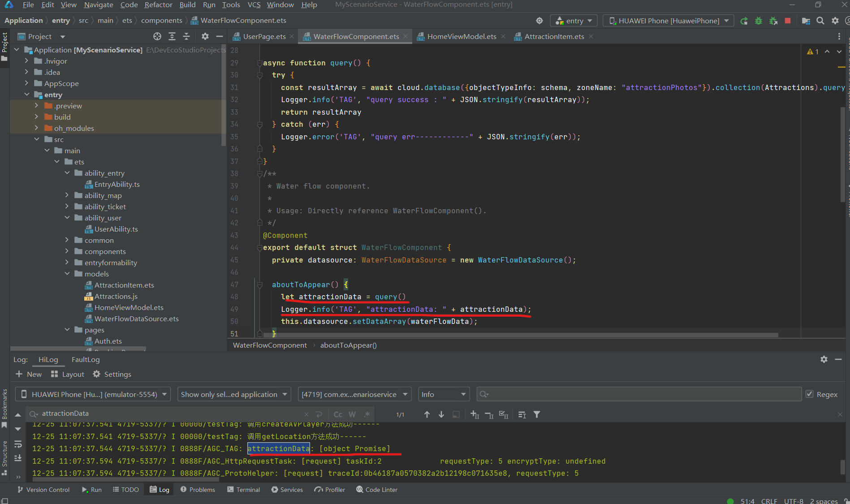Image resolution: width=850 pixels, height=504 pixels.
Task: Open the entry run configuration dropdown
Action: tap(574, 21)
